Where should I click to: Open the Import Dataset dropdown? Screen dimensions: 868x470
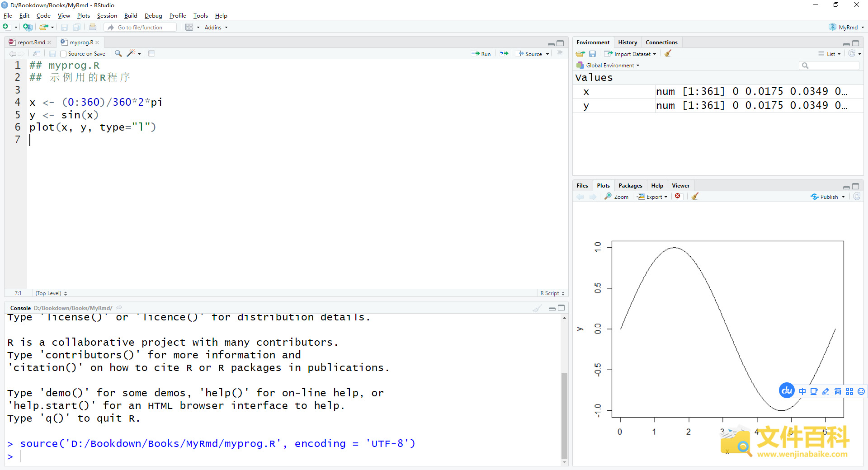click(x=630, y=54)
